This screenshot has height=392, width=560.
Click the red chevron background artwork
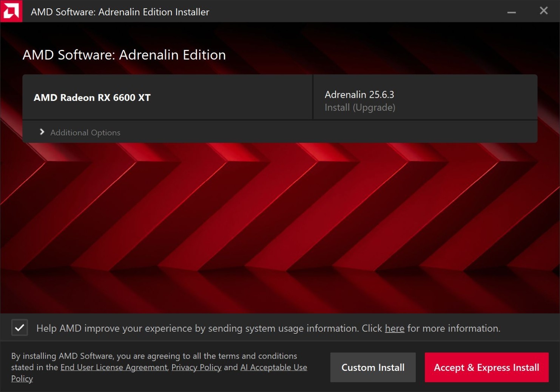click(279, 227)
